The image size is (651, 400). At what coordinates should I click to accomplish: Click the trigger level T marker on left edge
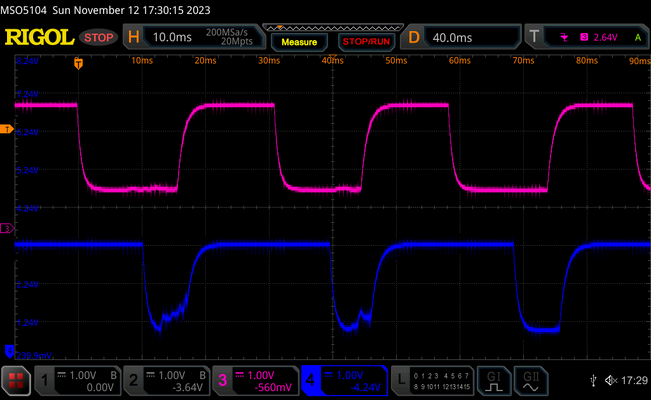point(7,129)
